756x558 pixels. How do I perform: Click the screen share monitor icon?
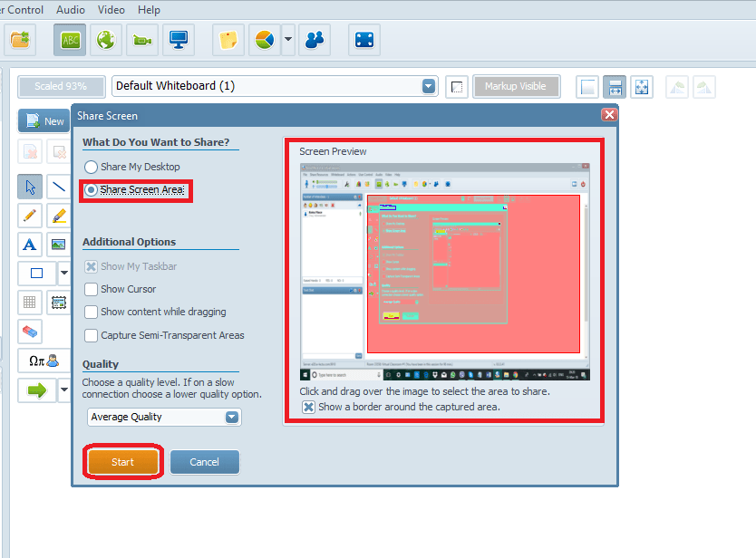tap(179, 40)
